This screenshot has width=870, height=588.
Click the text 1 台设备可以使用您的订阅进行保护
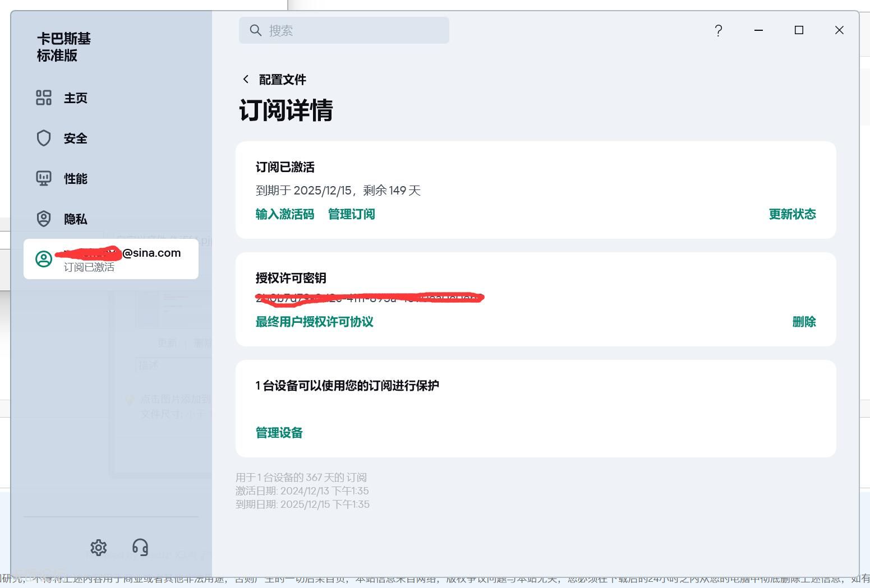[x=347, y=386]
